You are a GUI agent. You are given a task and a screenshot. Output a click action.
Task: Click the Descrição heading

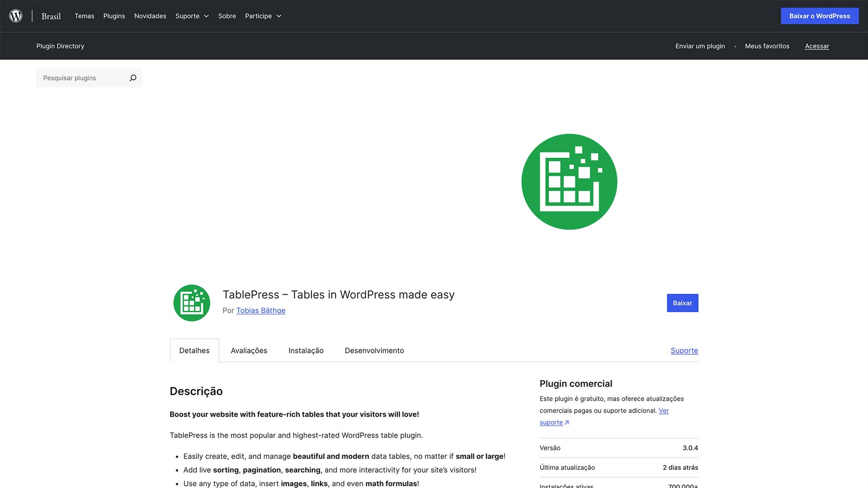tap(196, 391)
